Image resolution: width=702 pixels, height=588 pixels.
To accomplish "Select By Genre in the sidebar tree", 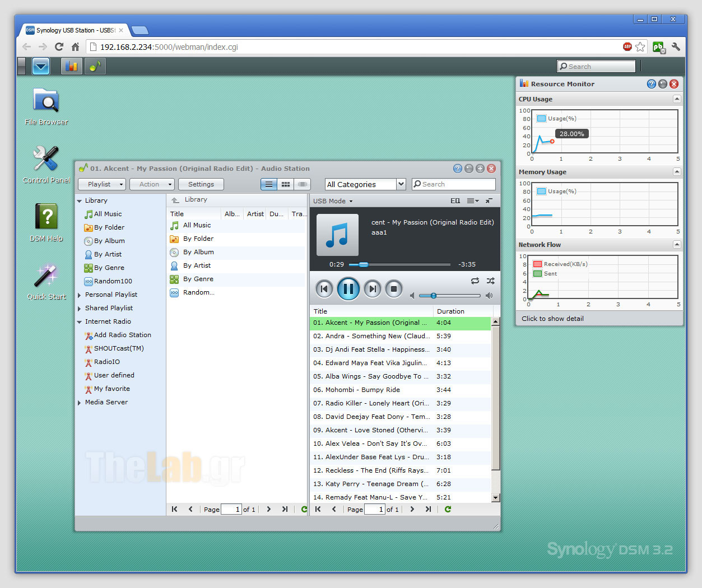I will [x=104, y=268].
